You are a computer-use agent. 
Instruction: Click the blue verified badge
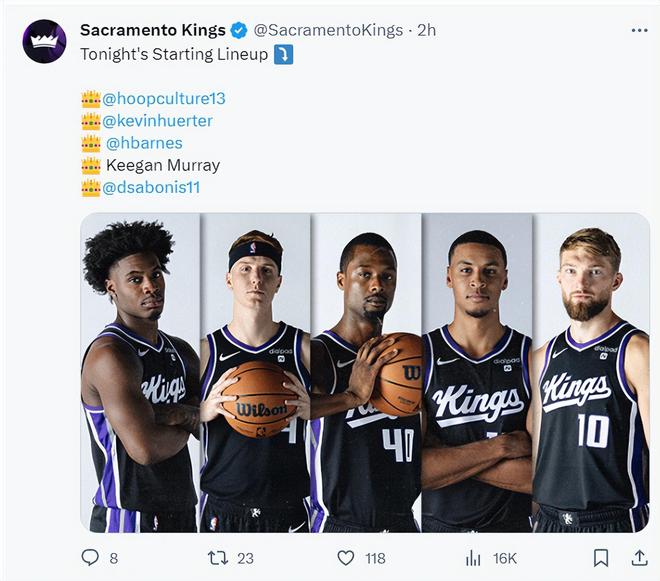coord(241,30)
